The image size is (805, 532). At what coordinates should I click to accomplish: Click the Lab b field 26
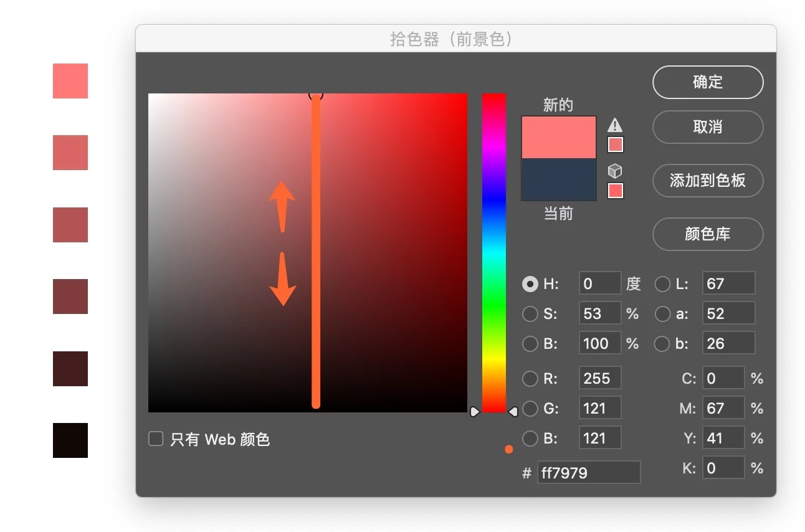(x=728, y=344)
